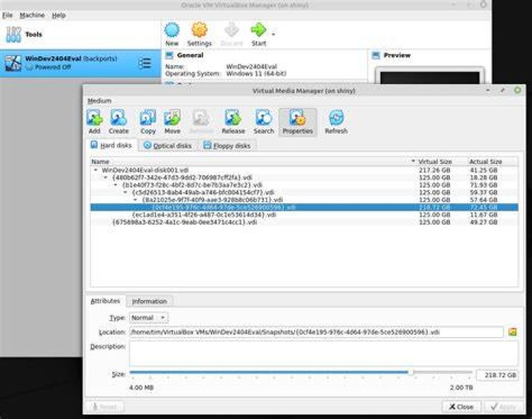This screenshot has width=532, height=419.
Task: Click inside the Description text area
Action: (x=324, y=353)
